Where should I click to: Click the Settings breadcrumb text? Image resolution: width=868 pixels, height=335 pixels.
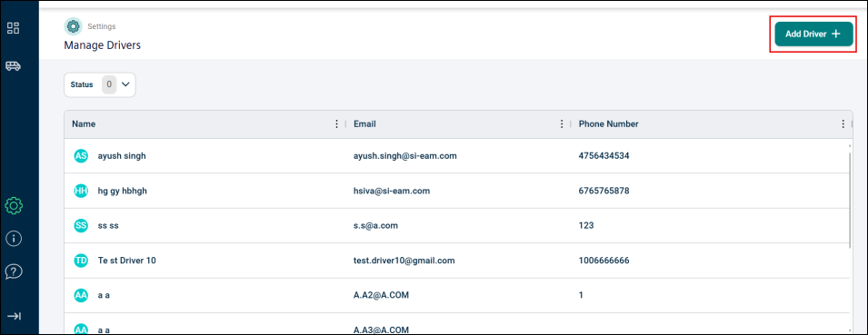point(102,26)
